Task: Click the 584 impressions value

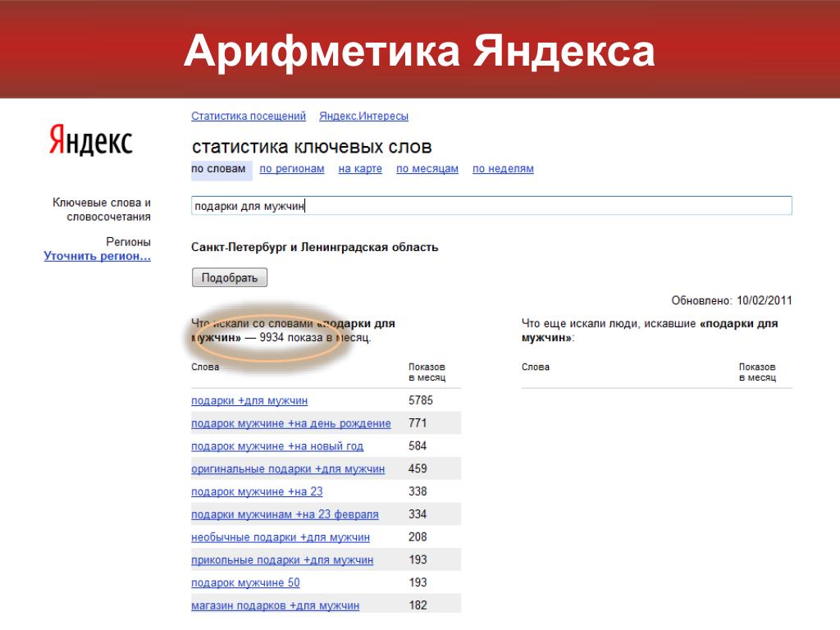Action: click(x=418, y=445)
